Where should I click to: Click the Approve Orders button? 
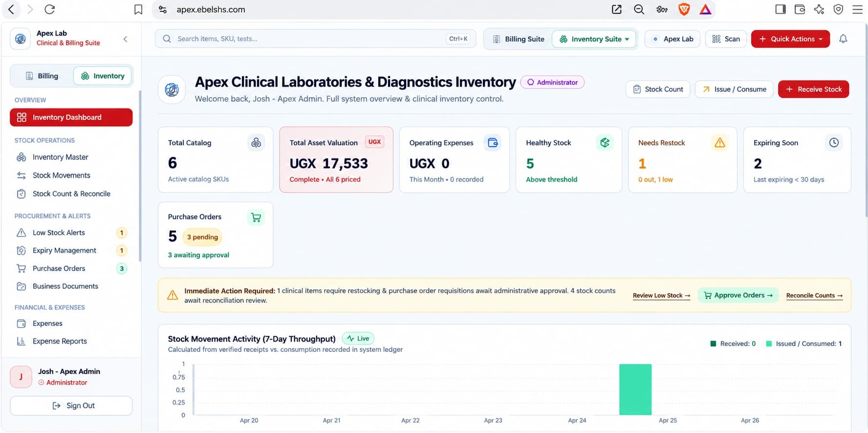[738, 295]
